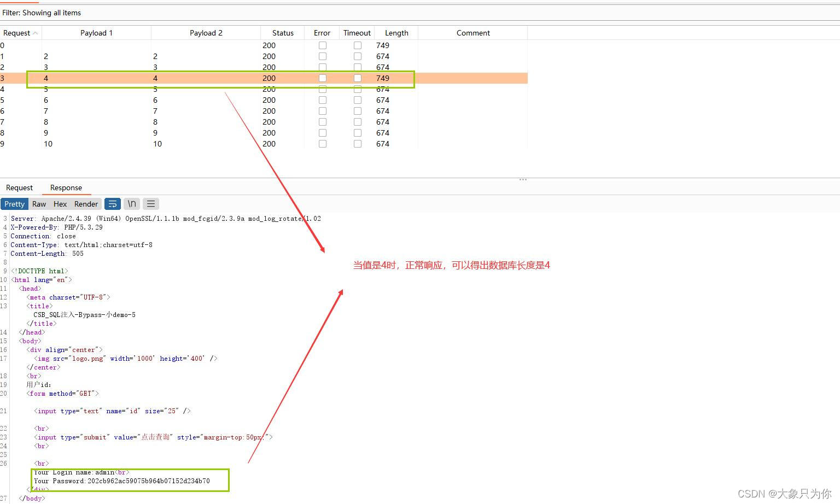The width and height of the screenshot is (840, 504).
Task: Toggle show non-printable characters \n icon
Action: pyautogui.click(x=132, y=204)
